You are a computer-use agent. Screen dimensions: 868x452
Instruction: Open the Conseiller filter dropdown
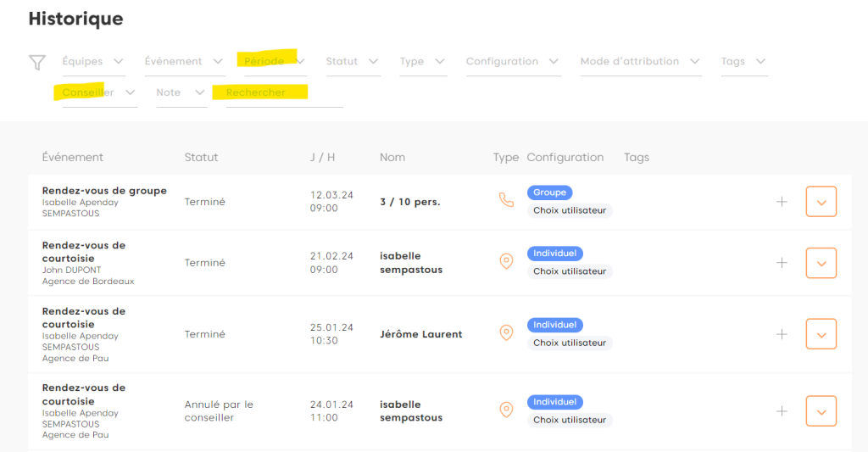(99, 92)
